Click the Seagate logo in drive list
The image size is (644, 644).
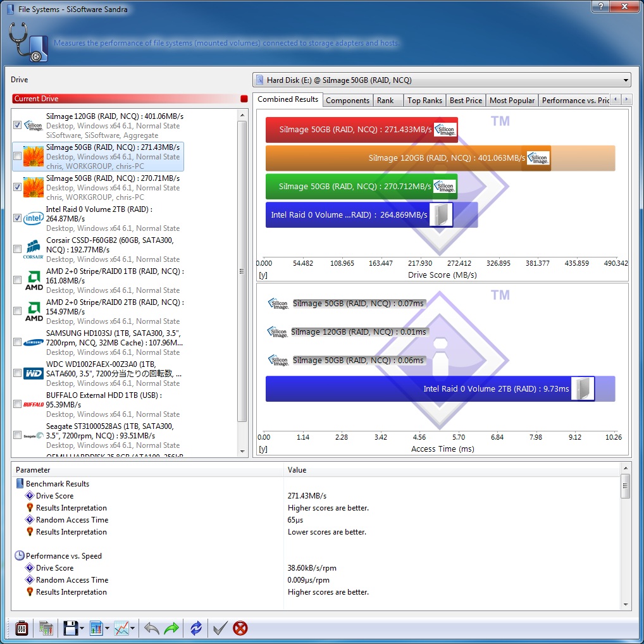34,436
